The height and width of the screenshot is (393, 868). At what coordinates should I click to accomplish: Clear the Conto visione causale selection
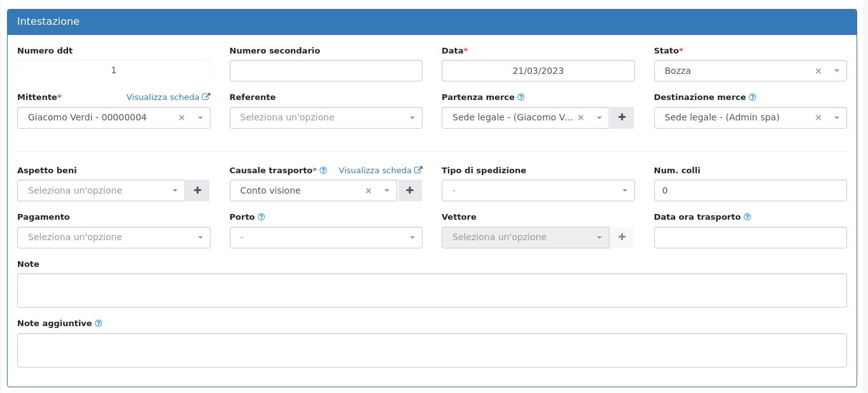368,190
